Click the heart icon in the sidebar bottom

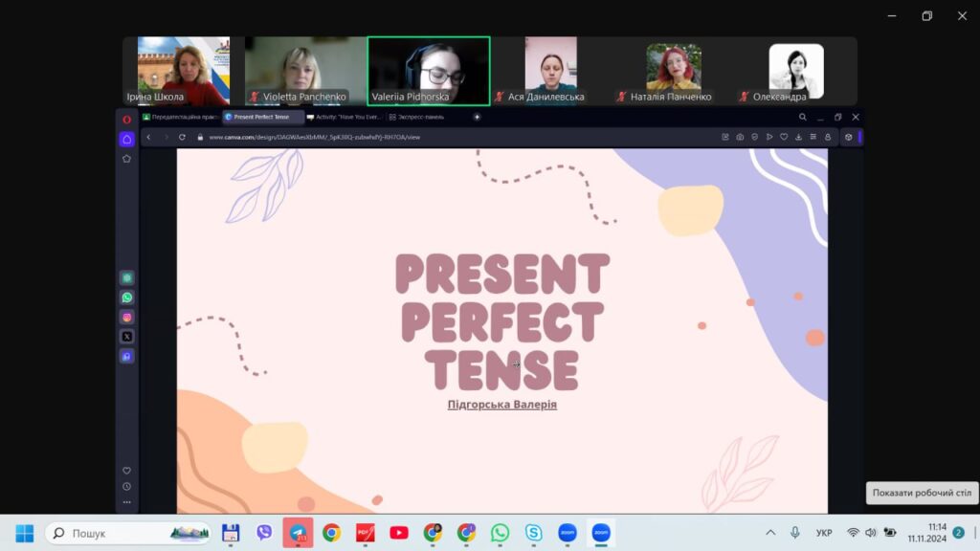(x=127, y=471)
